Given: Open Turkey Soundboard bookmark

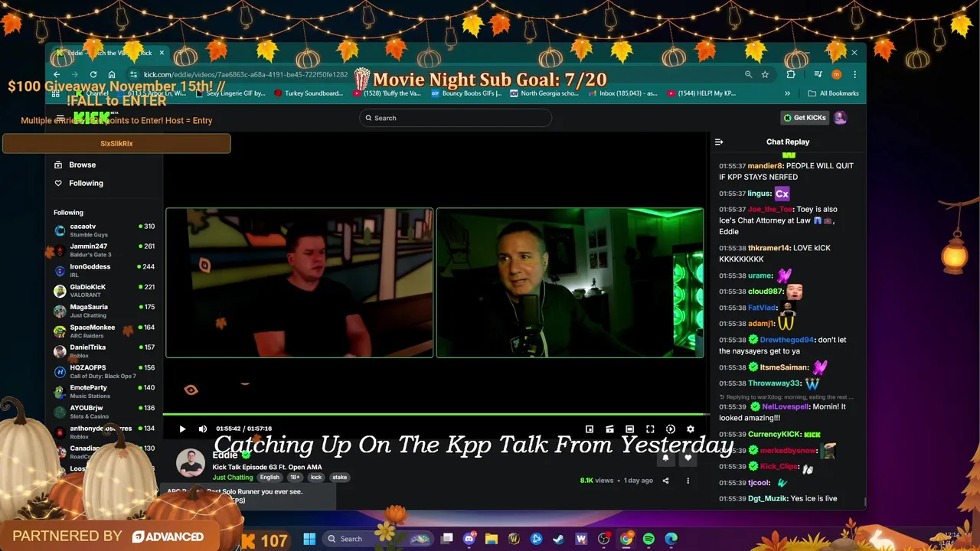Looking at the screenshot, I should (309, 93).
